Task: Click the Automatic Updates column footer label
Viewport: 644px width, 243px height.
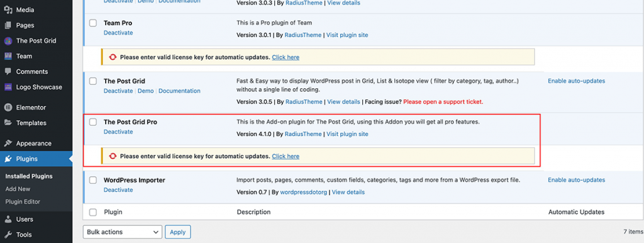Action: tap(577, 212)
